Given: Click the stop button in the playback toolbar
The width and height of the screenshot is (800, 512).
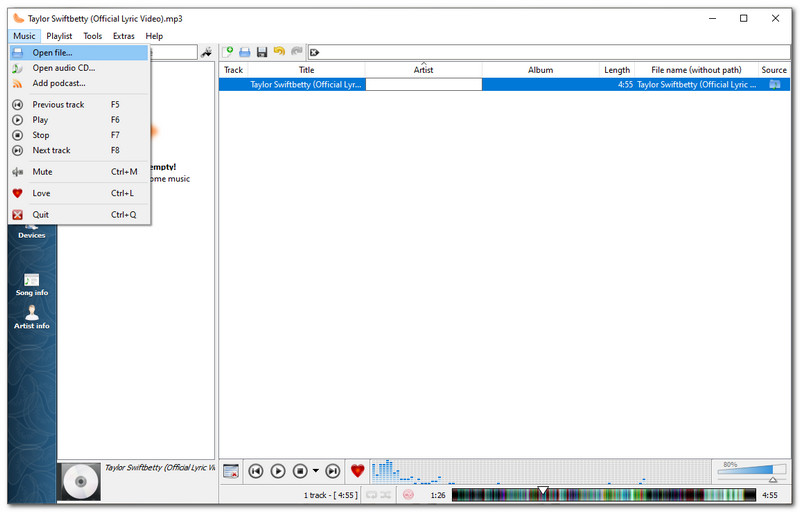Looking at the screenshot, I should click(x=300, y=471).
